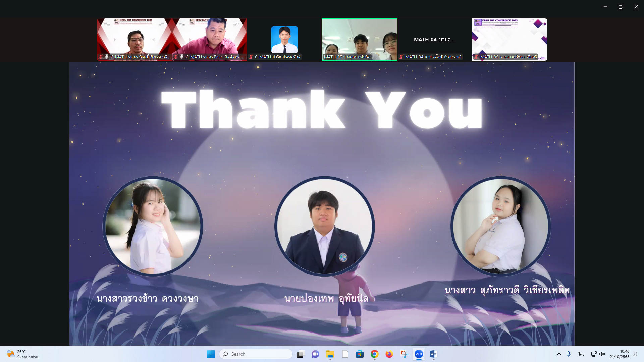Select the MATH-07 participant video tile

tap(359, 39)
